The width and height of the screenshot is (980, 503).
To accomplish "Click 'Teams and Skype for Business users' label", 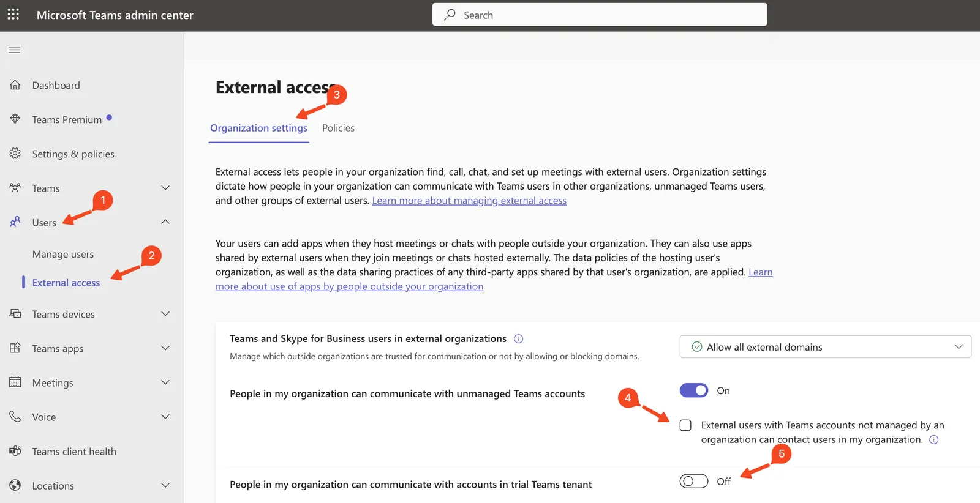I will click(368, 338).
